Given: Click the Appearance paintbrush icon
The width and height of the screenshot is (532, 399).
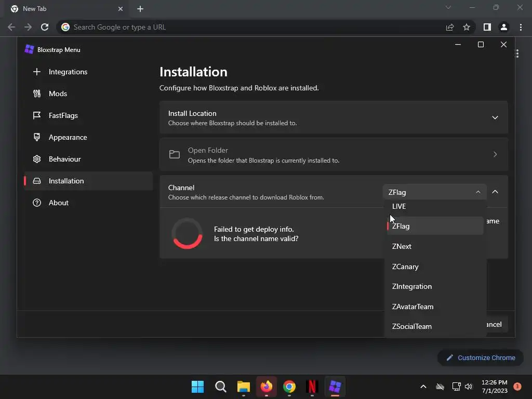Looking at the screenshot, I should pos(37,137).
